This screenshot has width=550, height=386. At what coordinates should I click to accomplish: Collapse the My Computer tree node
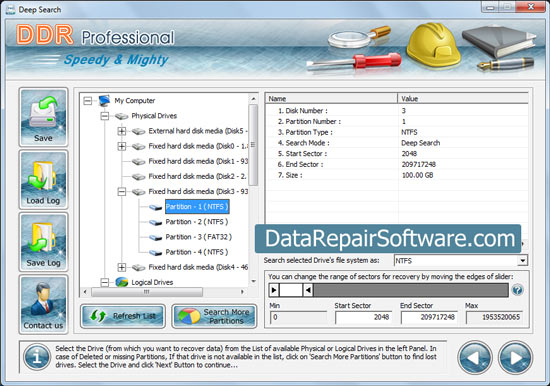click(x=88, y=101)
